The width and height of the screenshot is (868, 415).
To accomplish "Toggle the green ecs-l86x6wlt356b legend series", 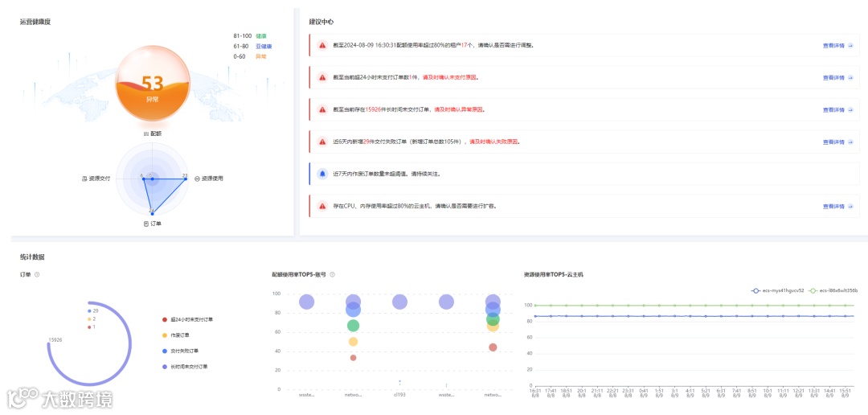I will pos(833,290).
